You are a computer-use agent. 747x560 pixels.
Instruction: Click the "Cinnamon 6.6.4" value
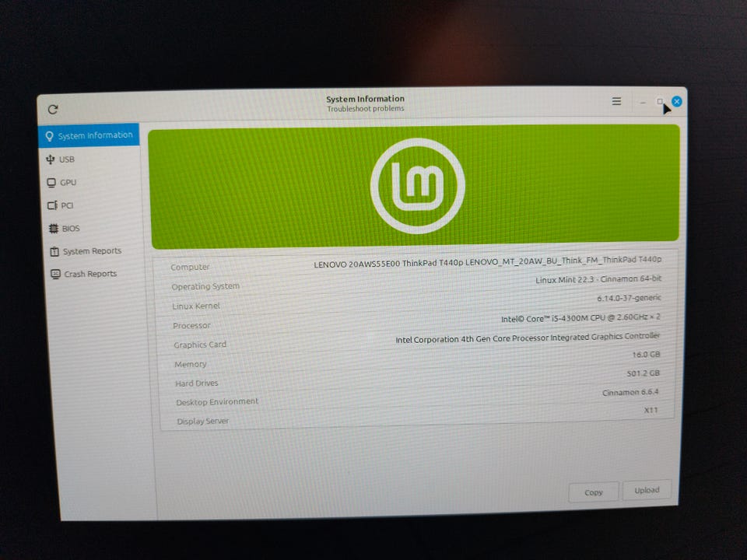630,392
